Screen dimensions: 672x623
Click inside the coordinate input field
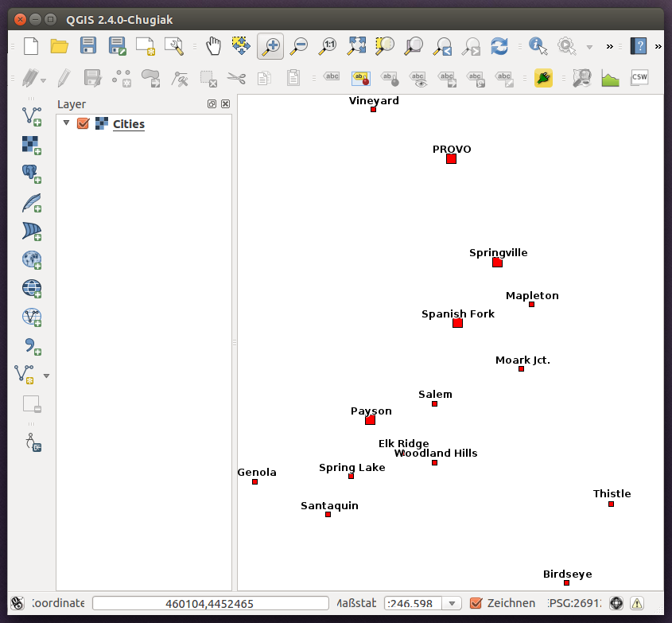click(x=210, y=603)
